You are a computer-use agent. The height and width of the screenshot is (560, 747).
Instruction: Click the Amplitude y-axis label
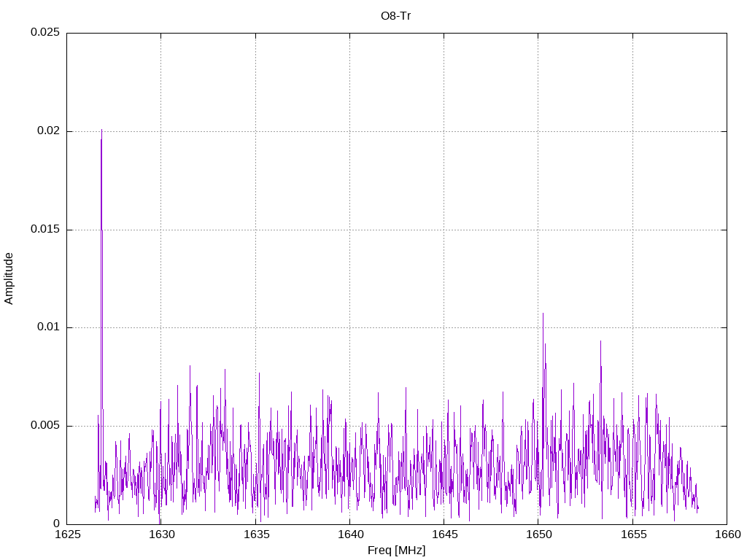click(9, 279)
